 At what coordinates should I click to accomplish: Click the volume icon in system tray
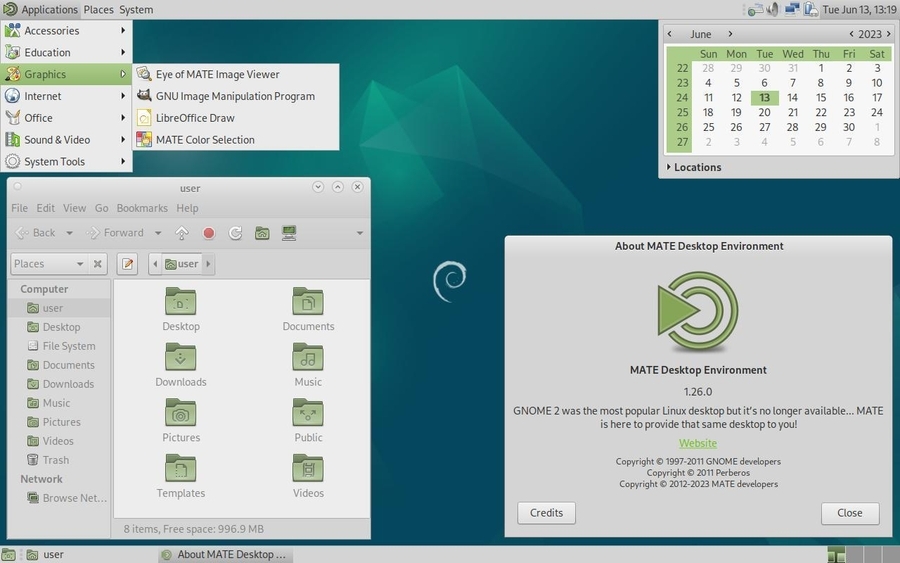click(x=773, y=9)
